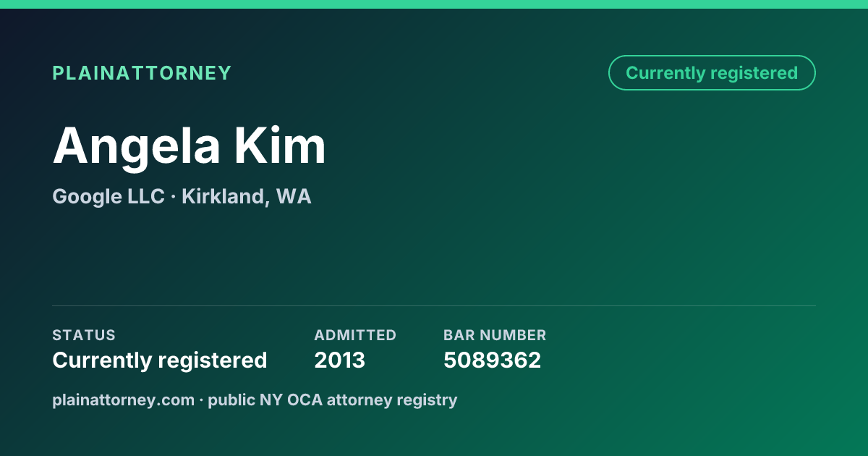Image resolution: width=868 pixels, height=456 pixels.
Task: Select the first name Angela in heading
Action: (137, 145)
